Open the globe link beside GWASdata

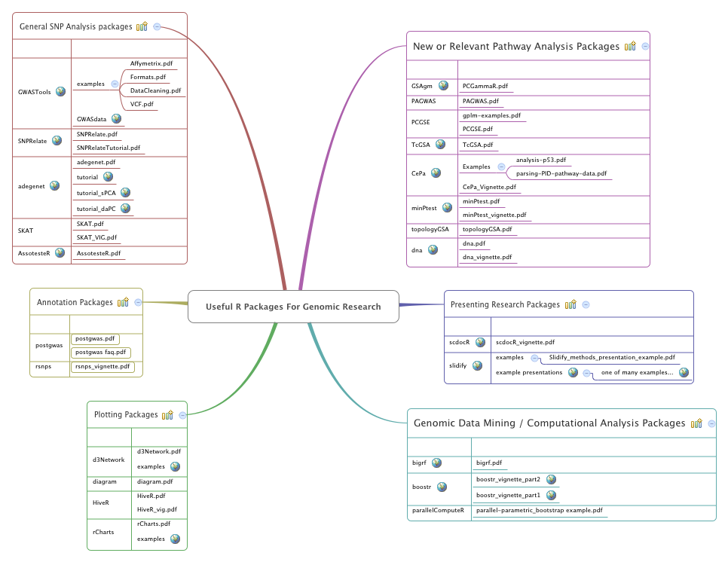(116, 118)
